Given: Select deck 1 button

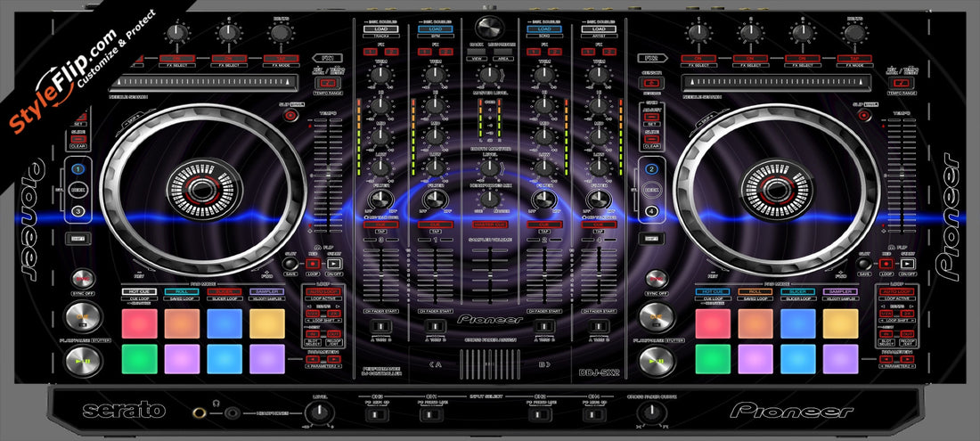Looking at the screenshot, I should pyautogui.click(x=78, y=168).
